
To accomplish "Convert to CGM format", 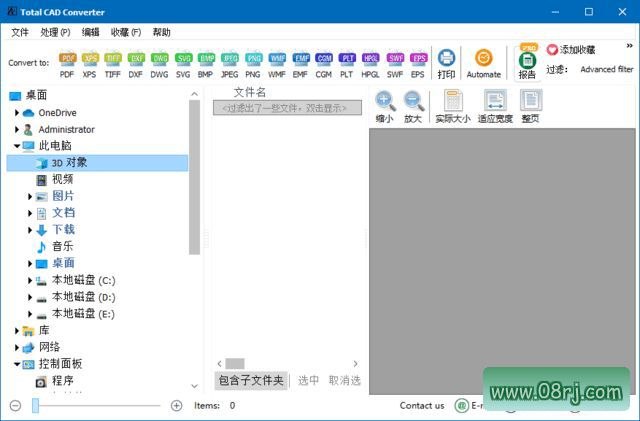I will 324,65.
